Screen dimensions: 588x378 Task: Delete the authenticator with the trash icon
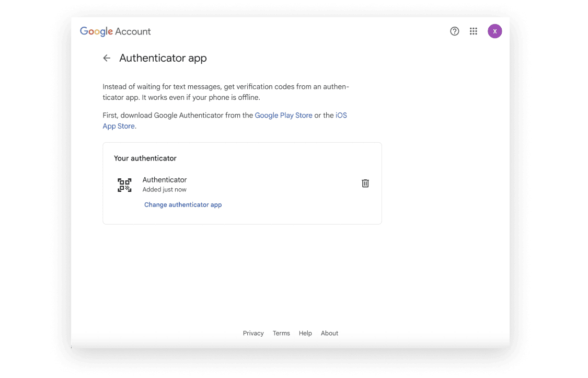coord(365,184)
